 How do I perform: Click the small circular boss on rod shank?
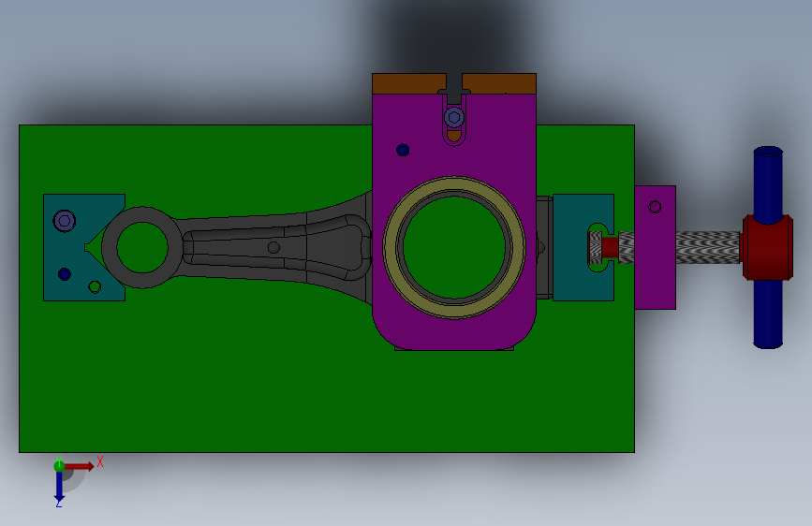pyautogui.click(x=273, y=247)
